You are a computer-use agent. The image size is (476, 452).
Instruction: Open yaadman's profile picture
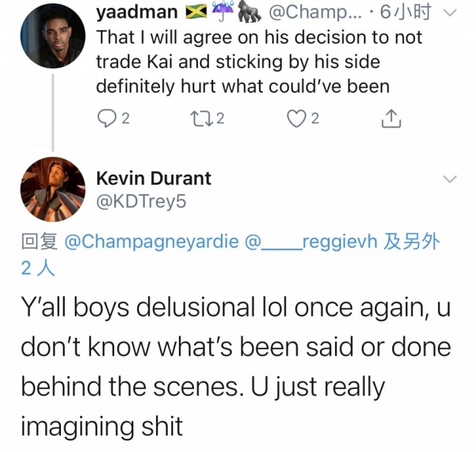tap(53, 37)
